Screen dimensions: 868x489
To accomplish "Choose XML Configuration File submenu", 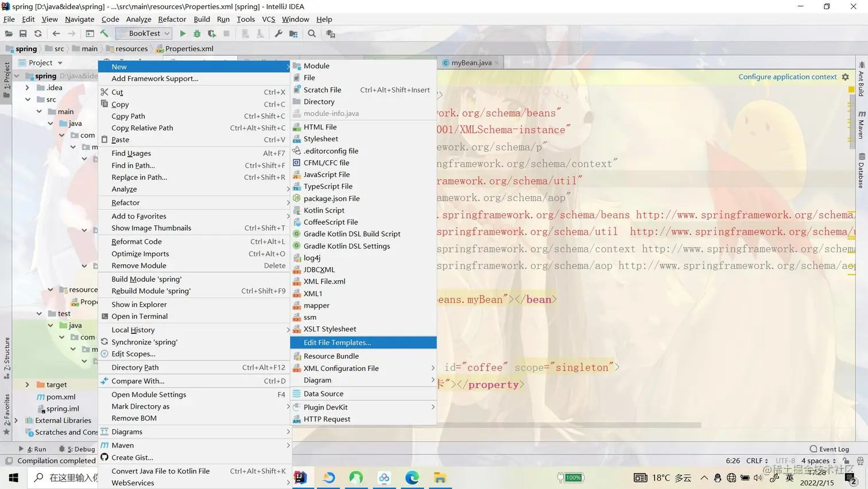I will 363,368.
